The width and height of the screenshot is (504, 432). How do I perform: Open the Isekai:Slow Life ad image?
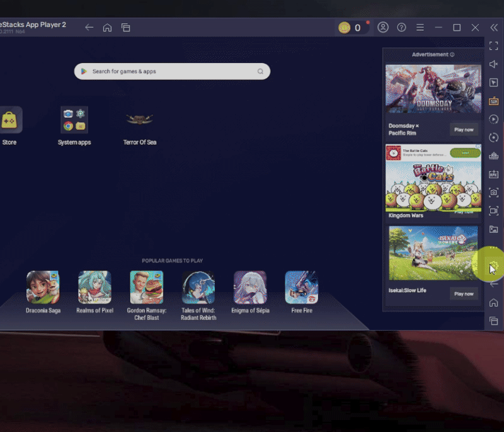[433, 253]
